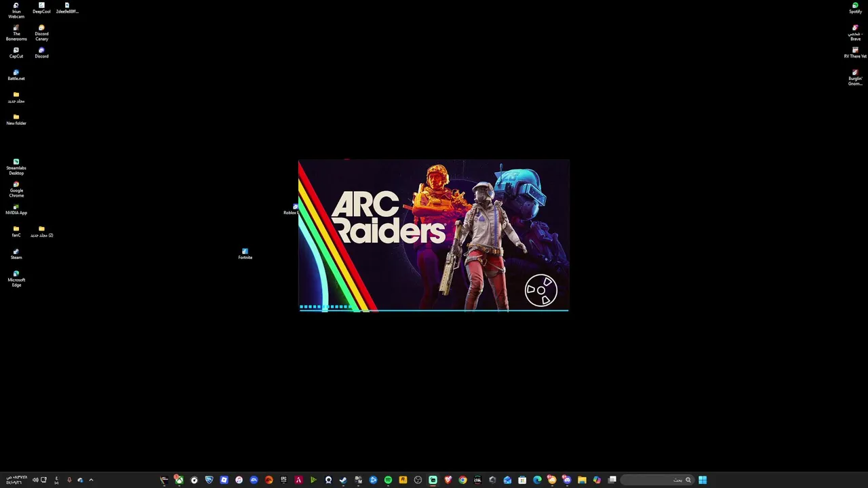Viewport: 868px width, 488px height.
Task: Open the CapCut desktop shortcut
Action: 16,53
